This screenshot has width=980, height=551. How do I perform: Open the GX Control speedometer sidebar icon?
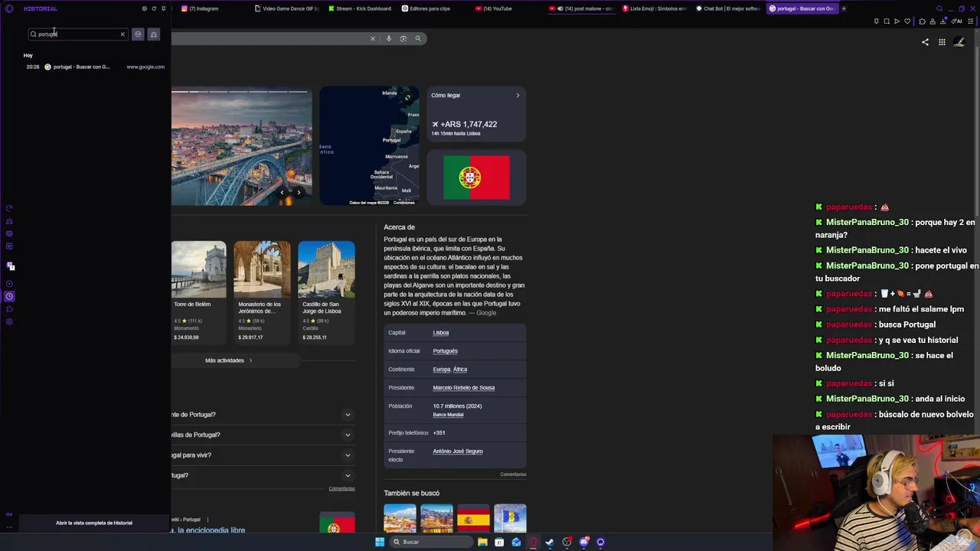tap(9, 208)
